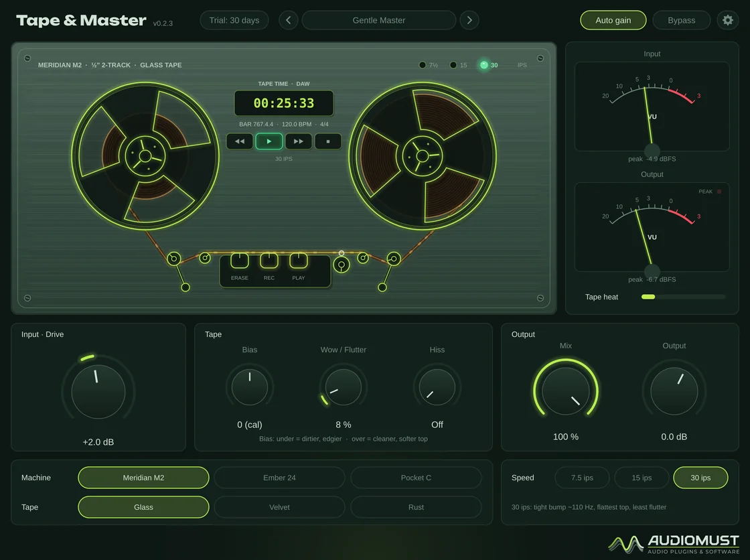Go to the next preset arrow
This screenshot has height=560, width=750.
pyautogui.click(x=469, y=20)
